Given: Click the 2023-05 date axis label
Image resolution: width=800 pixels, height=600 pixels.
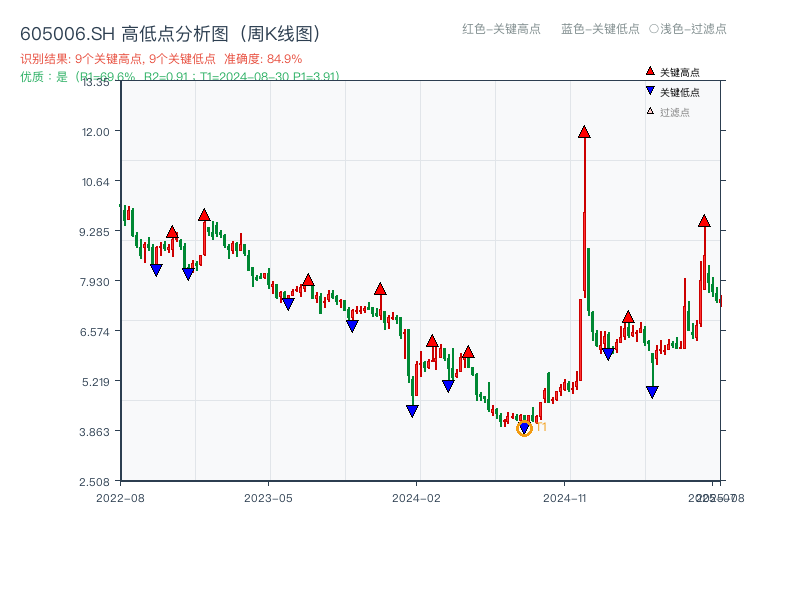Looking at the screenshot, I should (268, 497).
